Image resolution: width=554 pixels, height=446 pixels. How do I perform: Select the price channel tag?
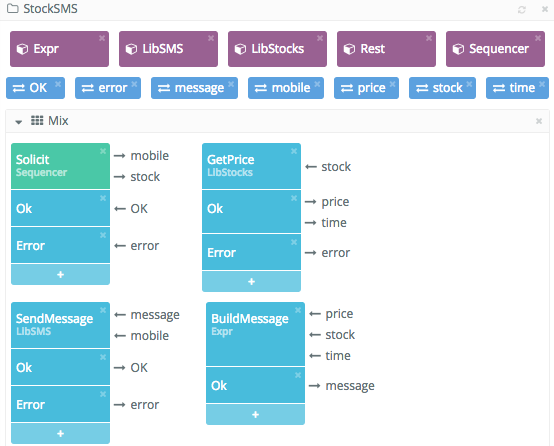[x=366, y=88]
